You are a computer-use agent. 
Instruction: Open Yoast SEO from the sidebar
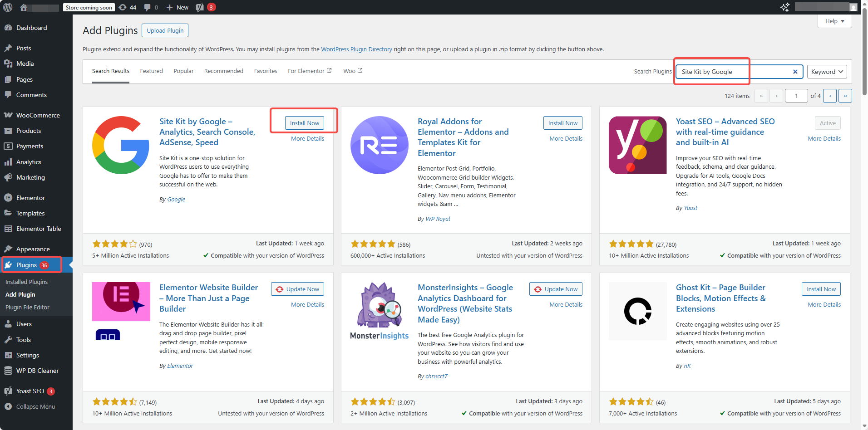(x=30, y=391)
